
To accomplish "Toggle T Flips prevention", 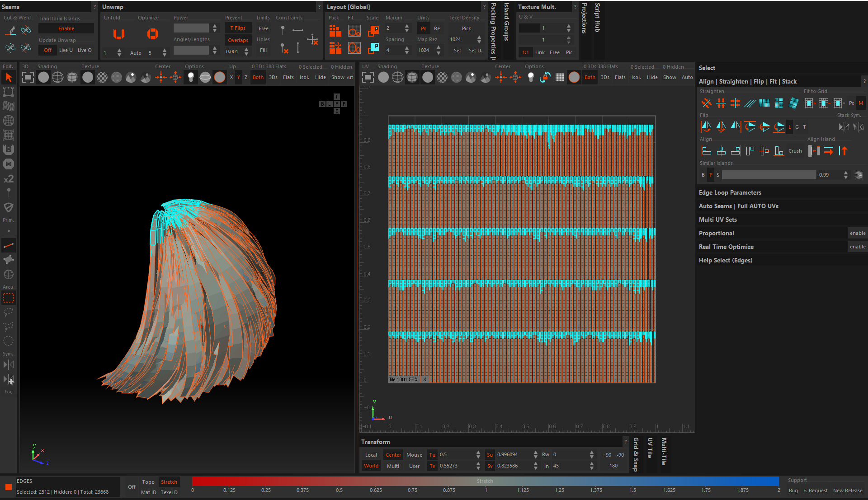I will [238, 28].
